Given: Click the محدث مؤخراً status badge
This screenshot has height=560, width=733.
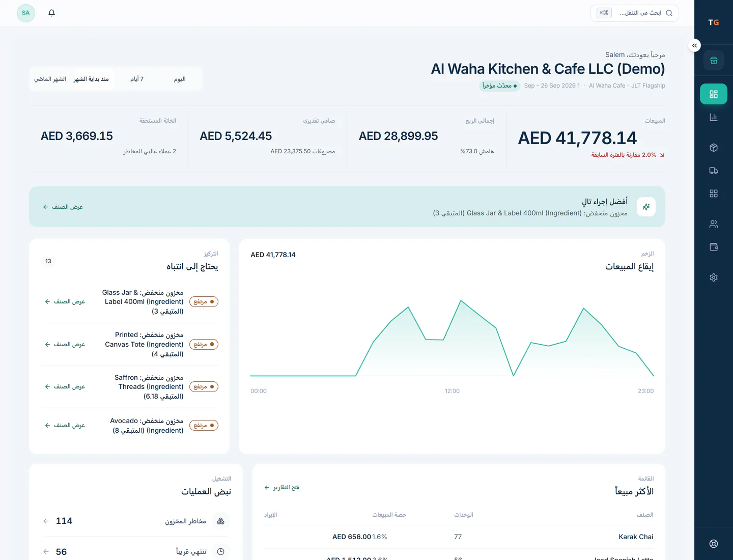Looking at the screenshot, I should [500, 86].
